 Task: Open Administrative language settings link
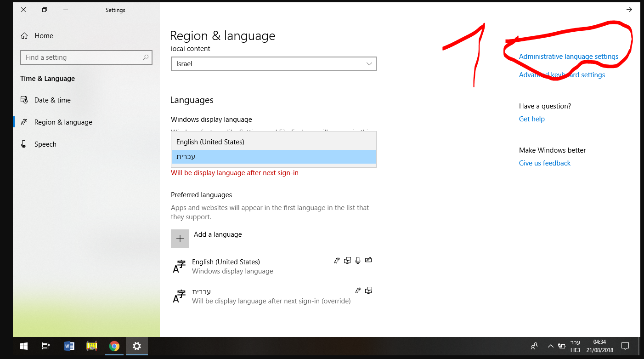(x=569, y=57)
